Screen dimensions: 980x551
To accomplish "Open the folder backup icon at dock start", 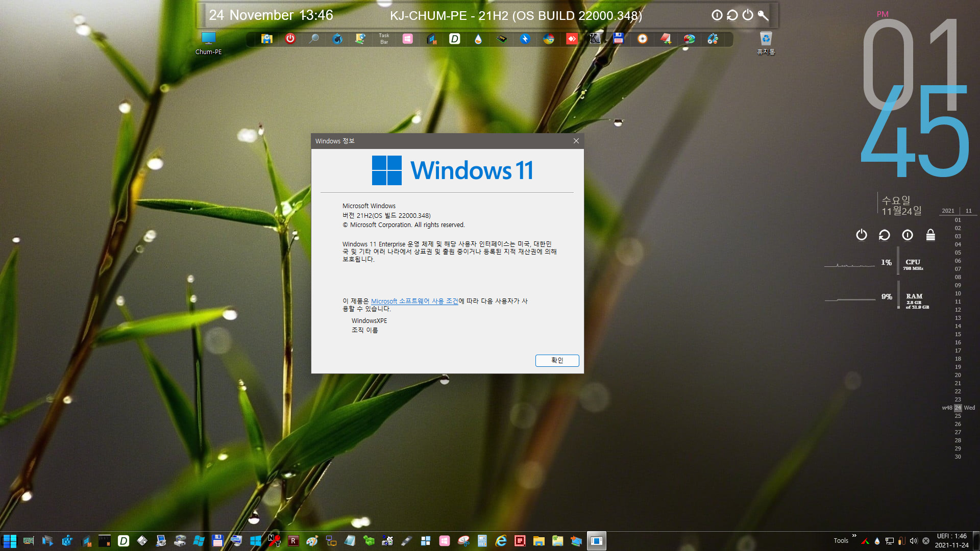I will [x=266, y=39].
